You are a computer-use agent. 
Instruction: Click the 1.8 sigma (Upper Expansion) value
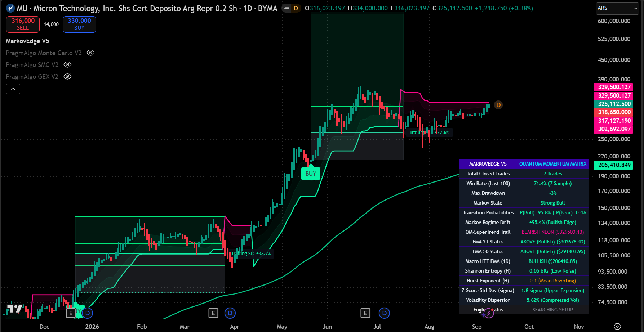tap(553, 291)
